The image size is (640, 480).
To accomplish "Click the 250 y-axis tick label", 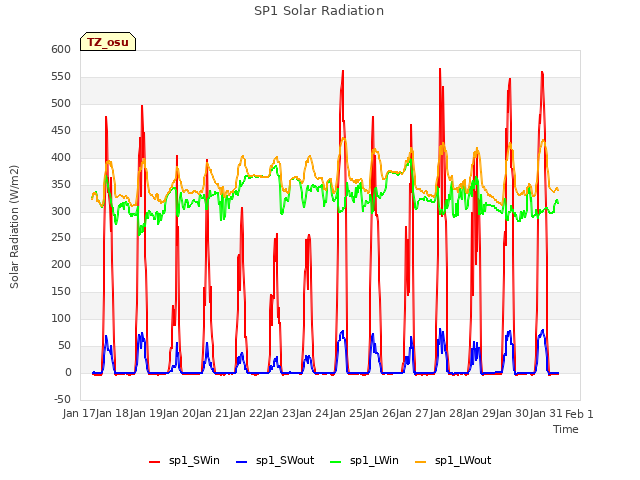I will click(61, 238).
